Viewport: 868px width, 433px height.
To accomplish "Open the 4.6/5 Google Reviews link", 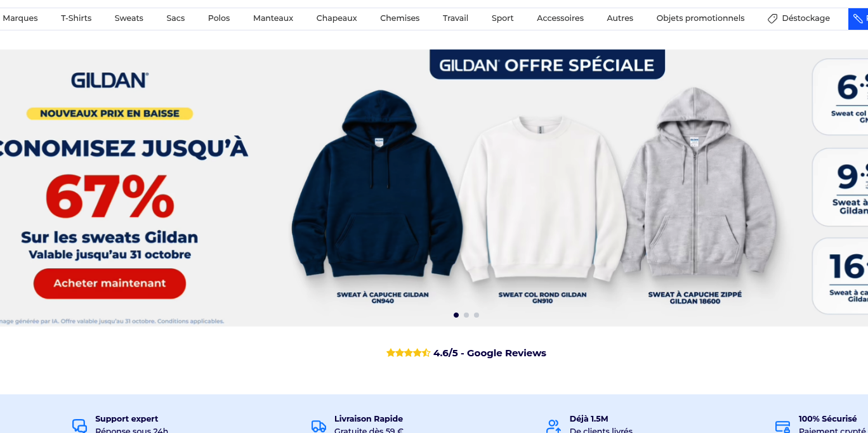I will click(490, 353).
